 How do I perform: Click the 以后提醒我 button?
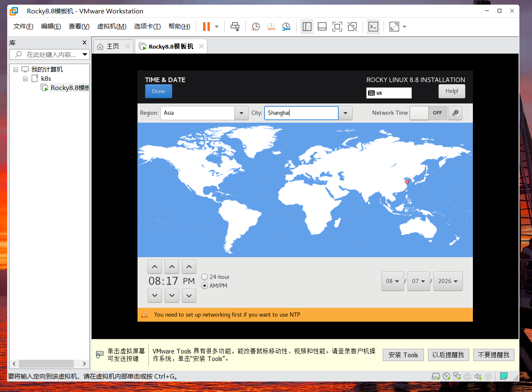(449, 355)
